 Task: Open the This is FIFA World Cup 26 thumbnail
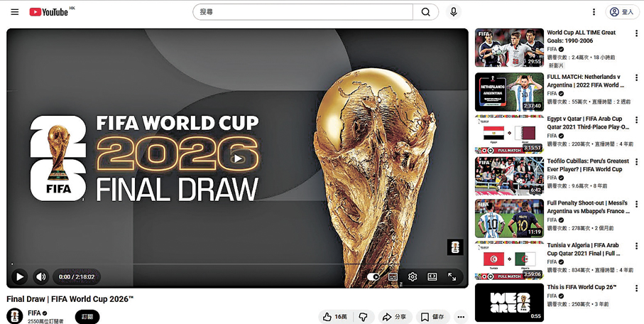tap(509, 303)
